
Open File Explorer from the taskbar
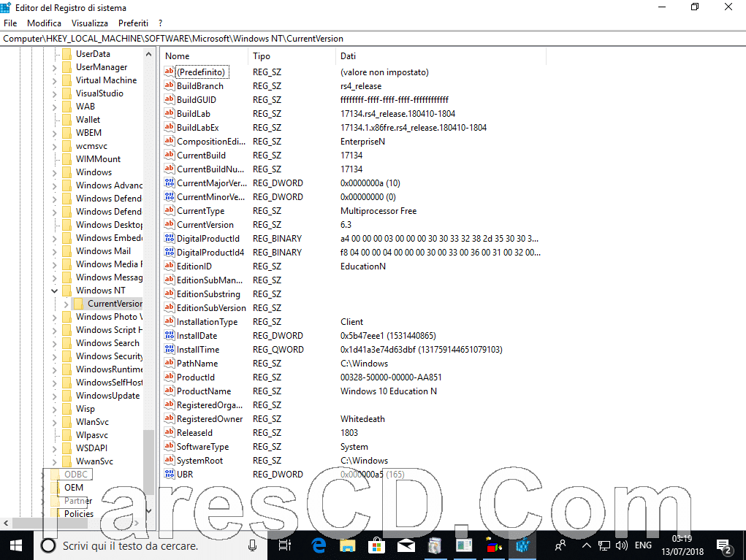pos(347,545)
